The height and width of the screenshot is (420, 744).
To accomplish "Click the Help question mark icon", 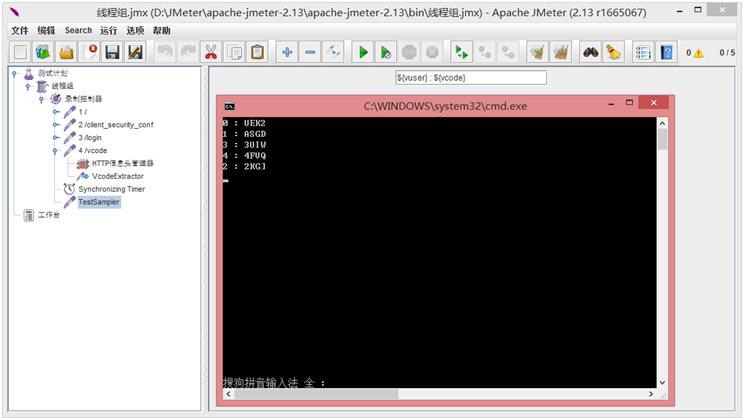I will pyautogui.click(x=666, y=52).
